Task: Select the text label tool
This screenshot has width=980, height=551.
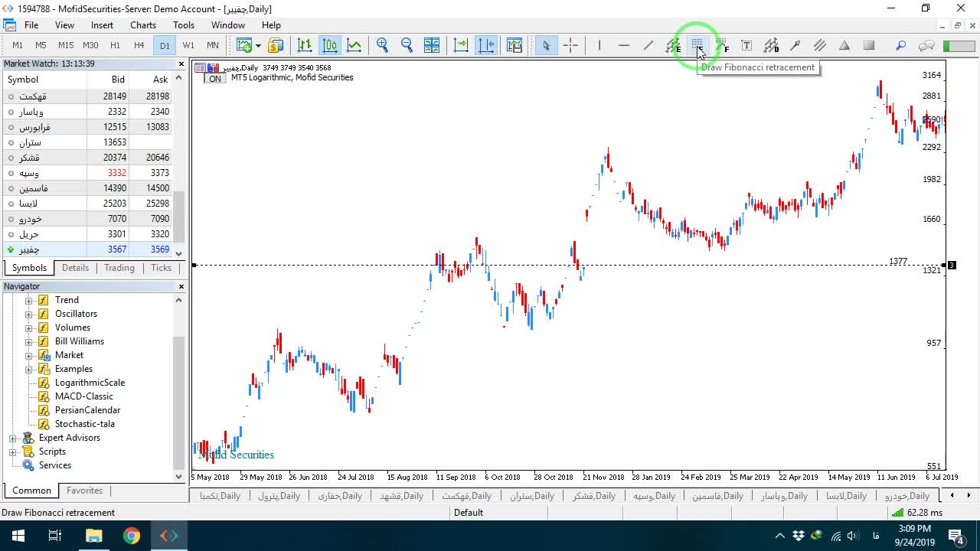Action: pos(746,45)
